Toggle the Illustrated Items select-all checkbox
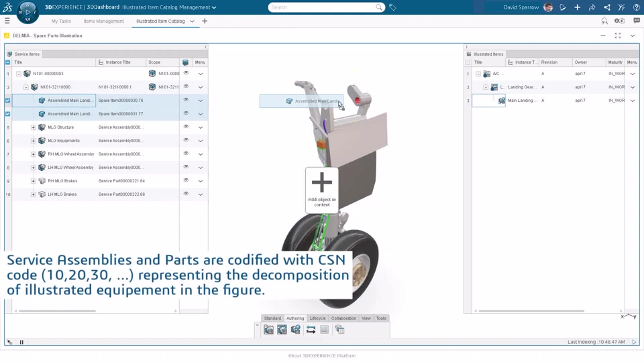 point(468,62)
